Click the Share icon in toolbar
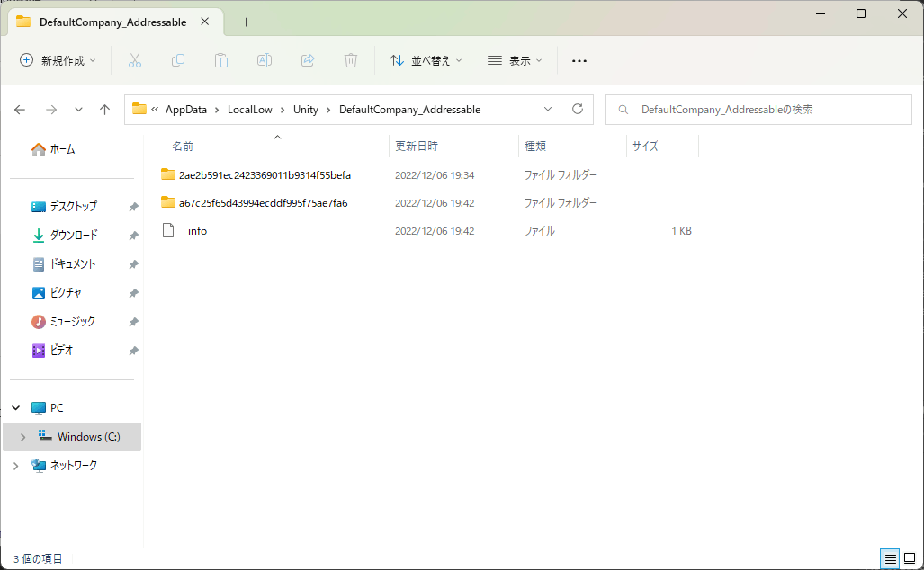 (308, 60)
